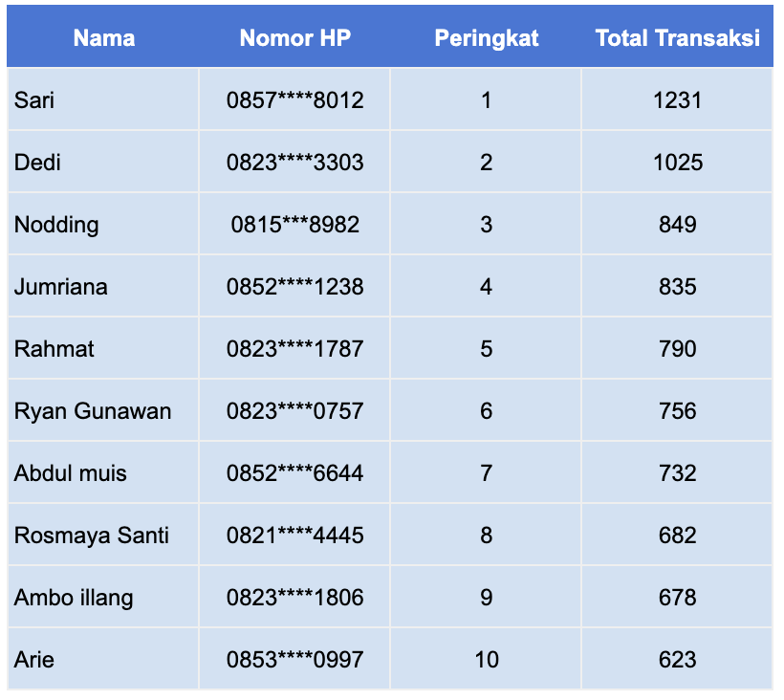Screen dimensions: 784x700
Task: Click the Ambo illang cell
Action: [x=103, y=597]
